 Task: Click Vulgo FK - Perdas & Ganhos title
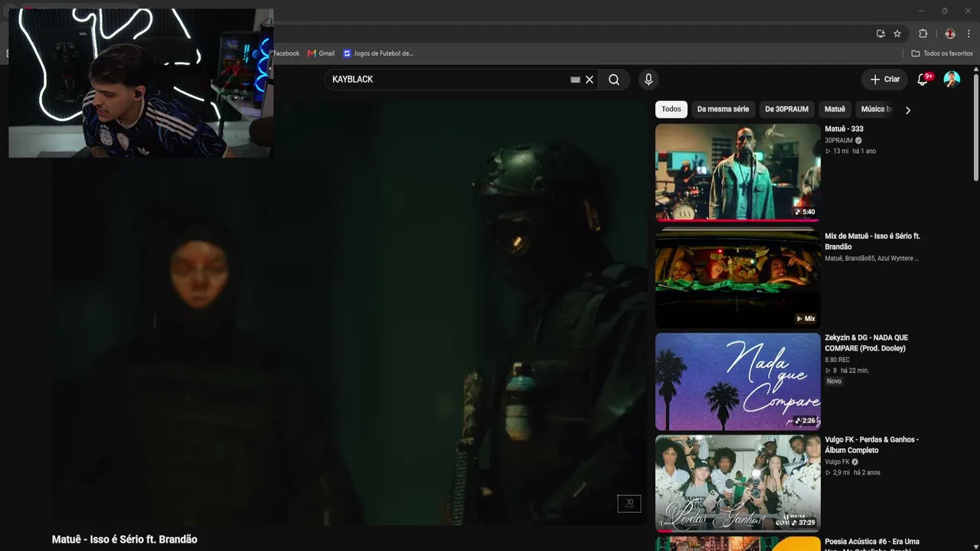click(871, 445)
